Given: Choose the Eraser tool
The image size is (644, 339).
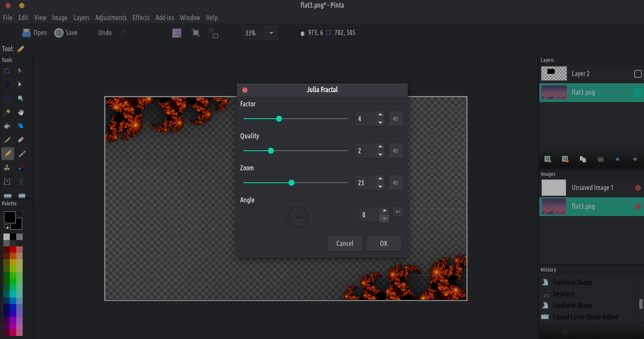Looking at the screenshot, I should pos(21,140).
